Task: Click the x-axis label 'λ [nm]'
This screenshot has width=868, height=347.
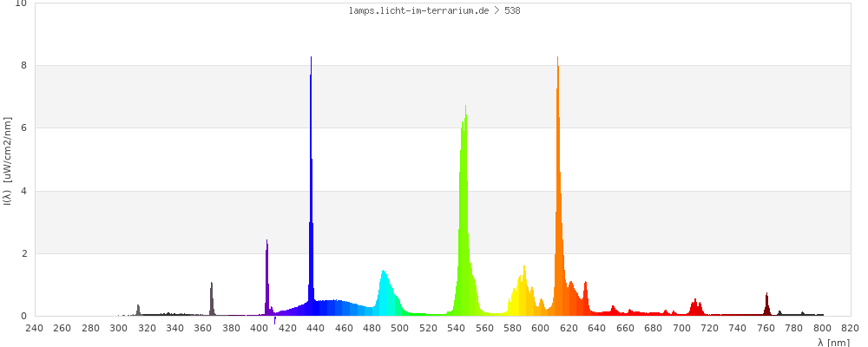Action: [833, 342]
